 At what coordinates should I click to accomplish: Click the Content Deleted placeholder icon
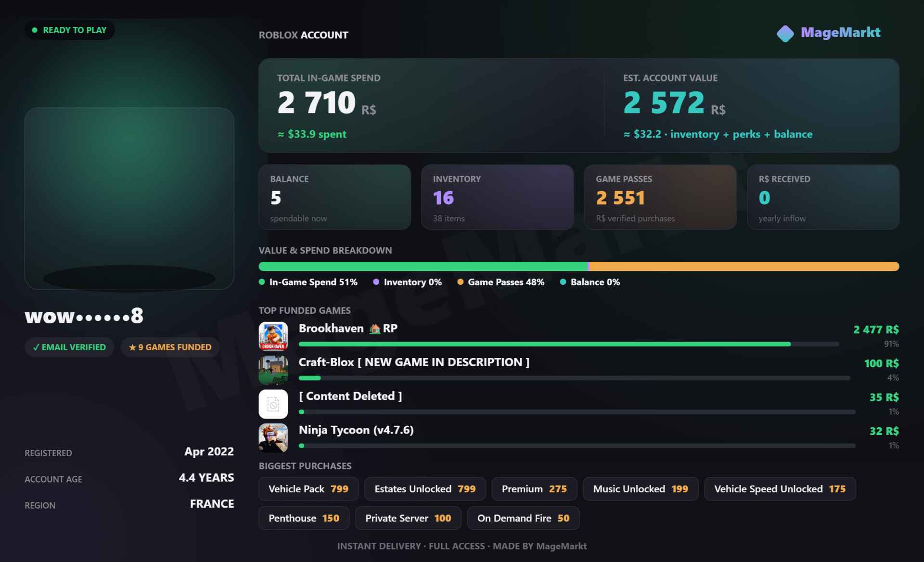click(x=273, y=404)
